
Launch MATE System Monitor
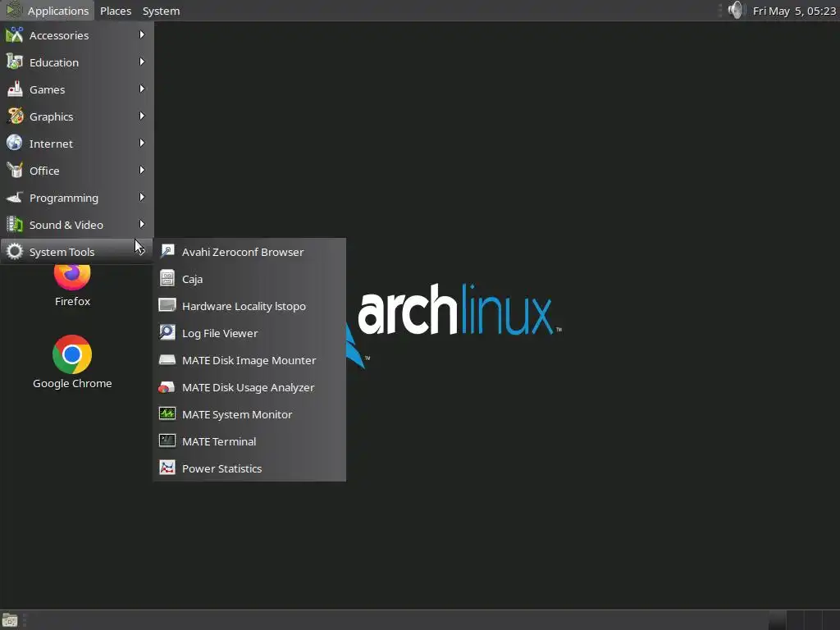(249, 414)
